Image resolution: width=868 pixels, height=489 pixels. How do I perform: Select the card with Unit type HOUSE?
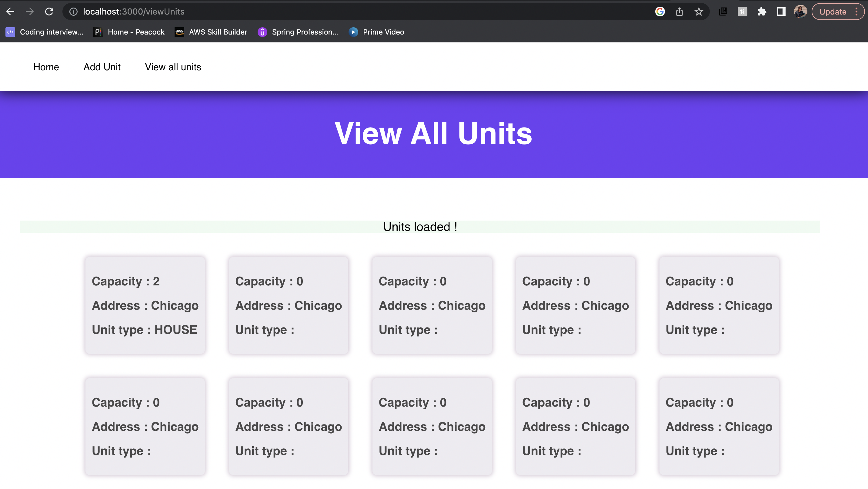145,305
